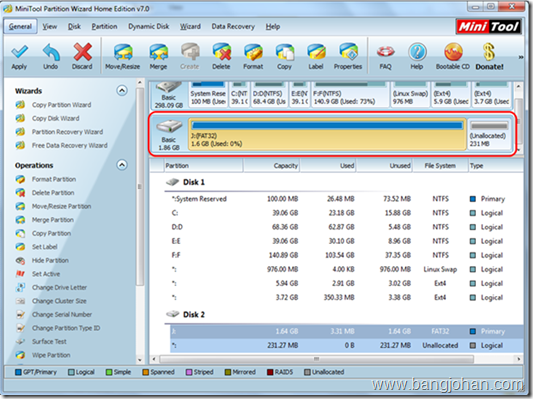Open the FAQ lifebuoy icon

point(385,52)
